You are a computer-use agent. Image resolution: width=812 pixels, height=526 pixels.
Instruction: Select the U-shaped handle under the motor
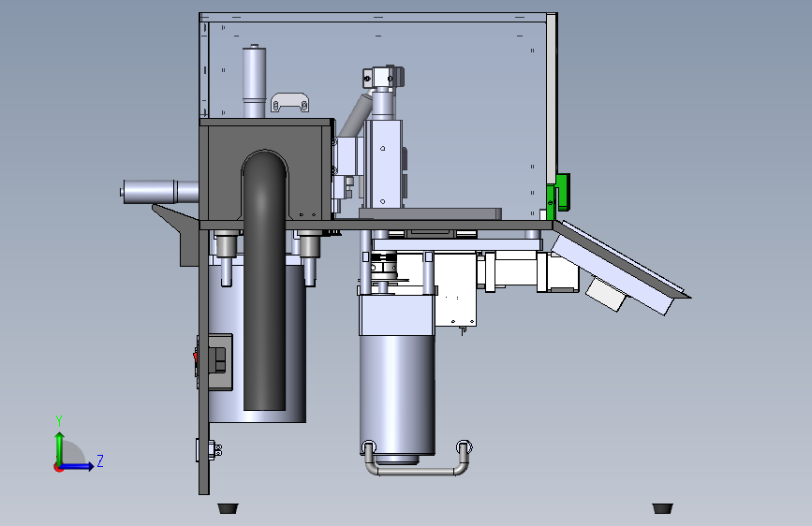(417, 459)
